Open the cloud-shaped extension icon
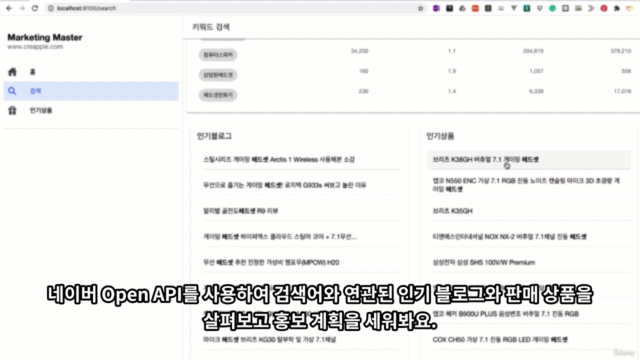Image resolution: width=640 pixels, height=360 pixels. click(x=462, y=8)
